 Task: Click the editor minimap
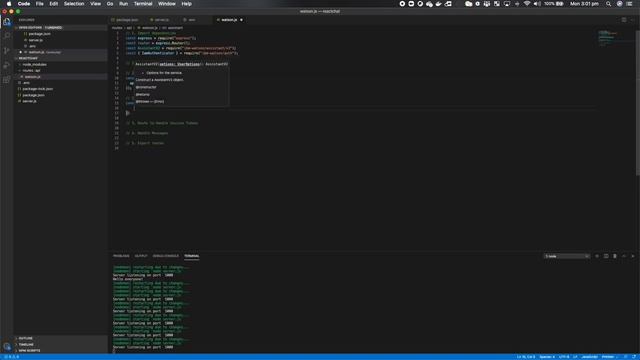click(x=615, y=39)
